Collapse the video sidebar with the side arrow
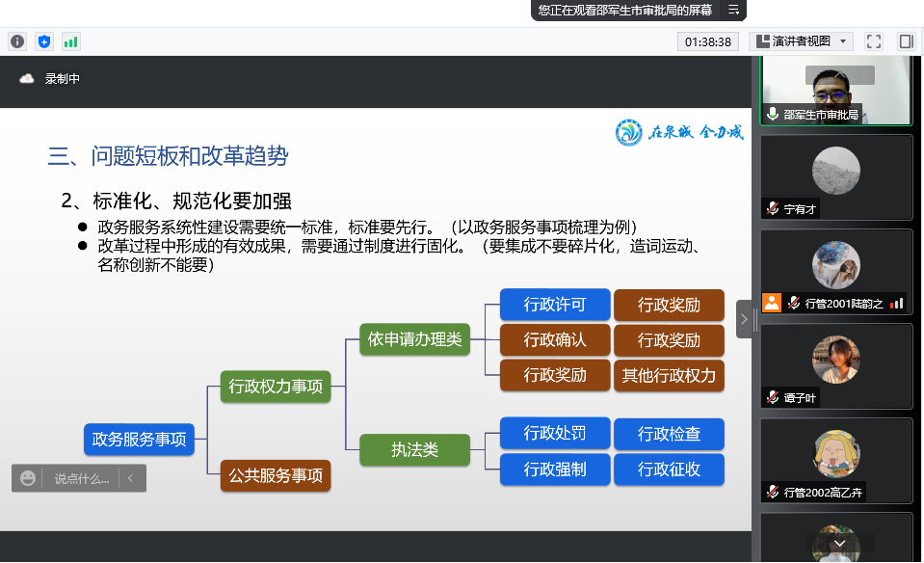924x563 pixels. 744,319
